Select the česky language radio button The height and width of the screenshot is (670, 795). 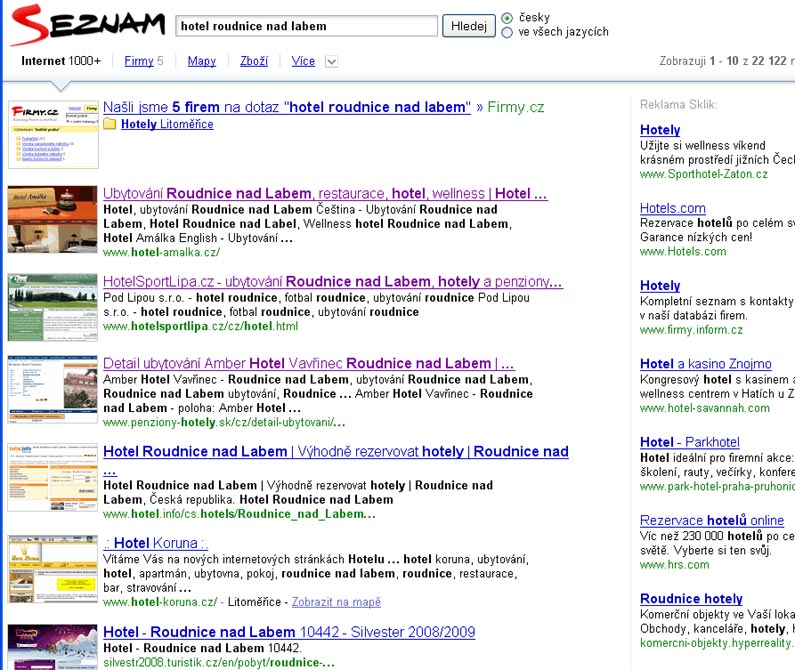point(507,18)
